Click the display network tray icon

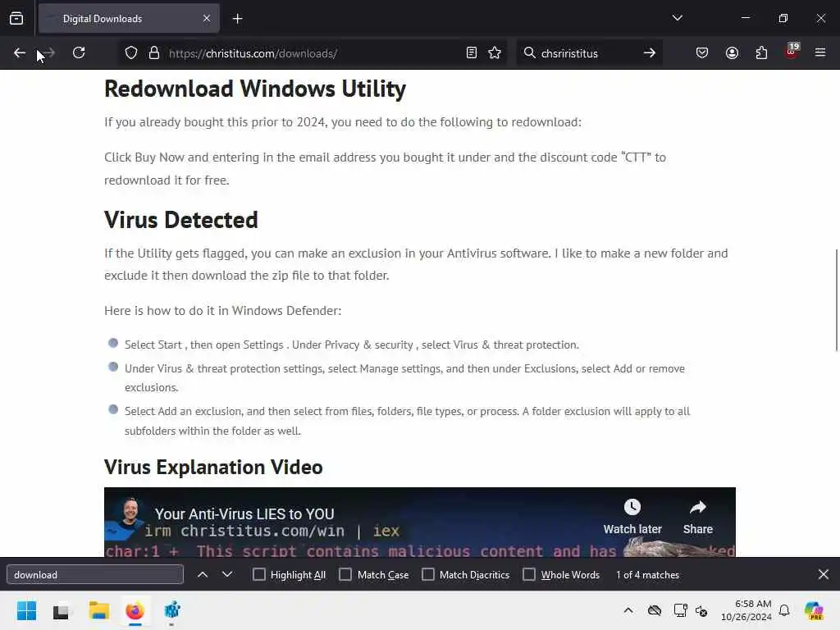point(680,610)
